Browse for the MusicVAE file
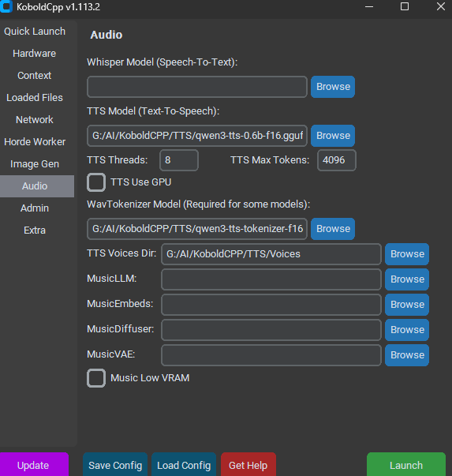The image size is (452, 476). (407, 355)
